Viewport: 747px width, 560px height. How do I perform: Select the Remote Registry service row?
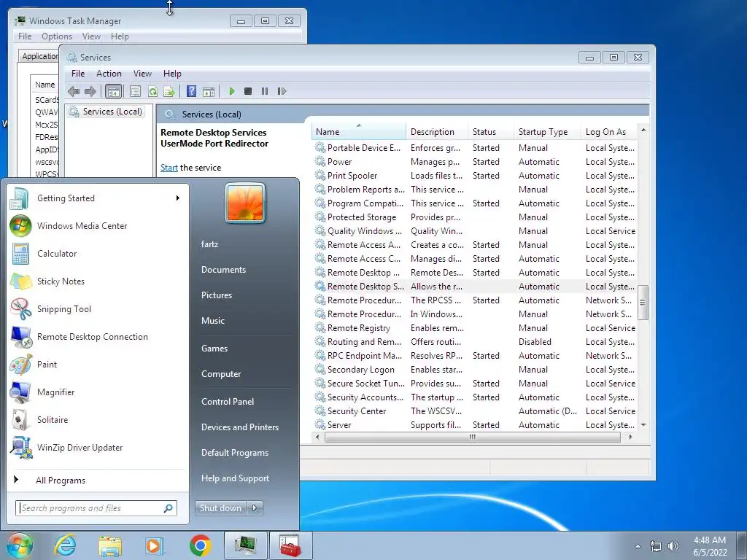tap(474, 328)
